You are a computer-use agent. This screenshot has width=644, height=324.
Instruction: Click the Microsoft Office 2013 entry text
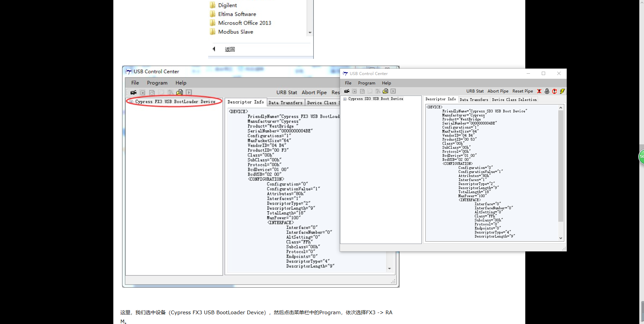pos(244,23)
